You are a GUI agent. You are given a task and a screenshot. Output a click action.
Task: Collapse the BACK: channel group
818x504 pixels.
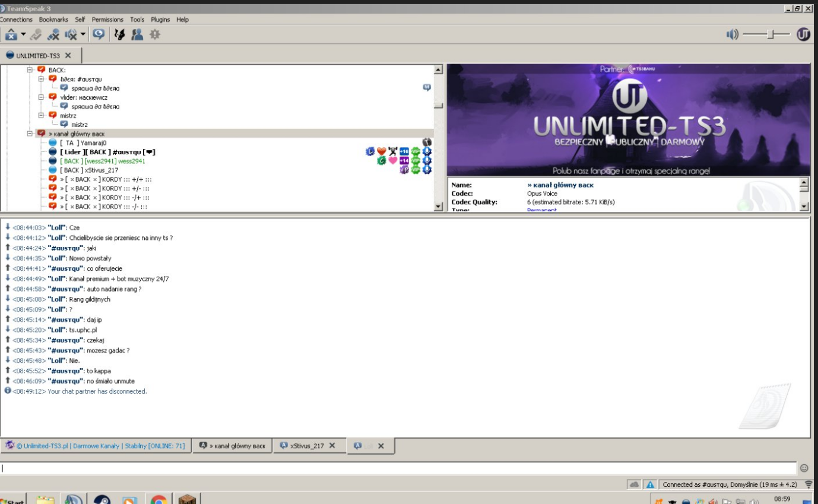pos(30,69)
